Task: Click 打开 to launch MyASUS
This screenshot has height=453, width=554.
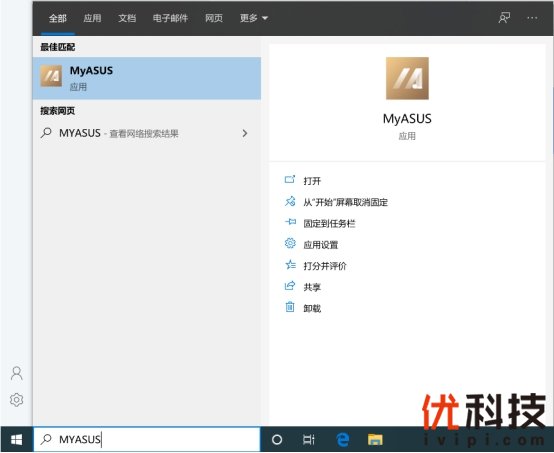Action: (x=312, y=181)
